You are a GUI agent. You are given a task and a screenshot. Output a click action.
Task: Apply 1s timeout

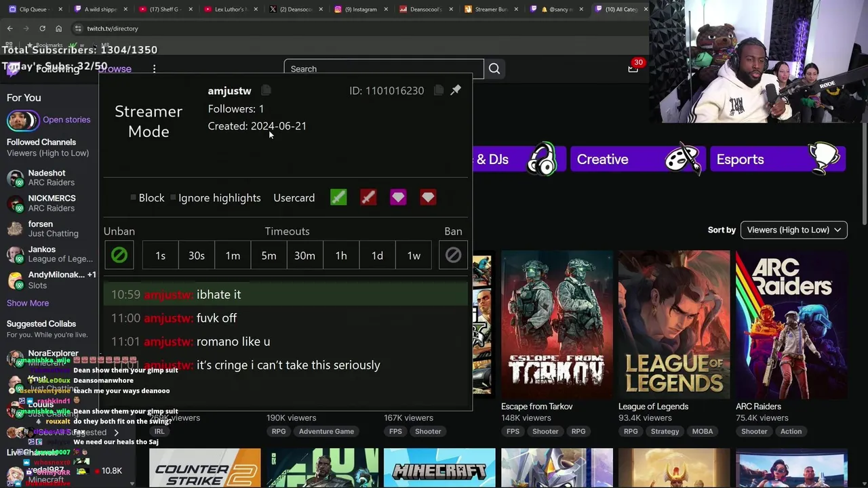click(x=160, y=255)
